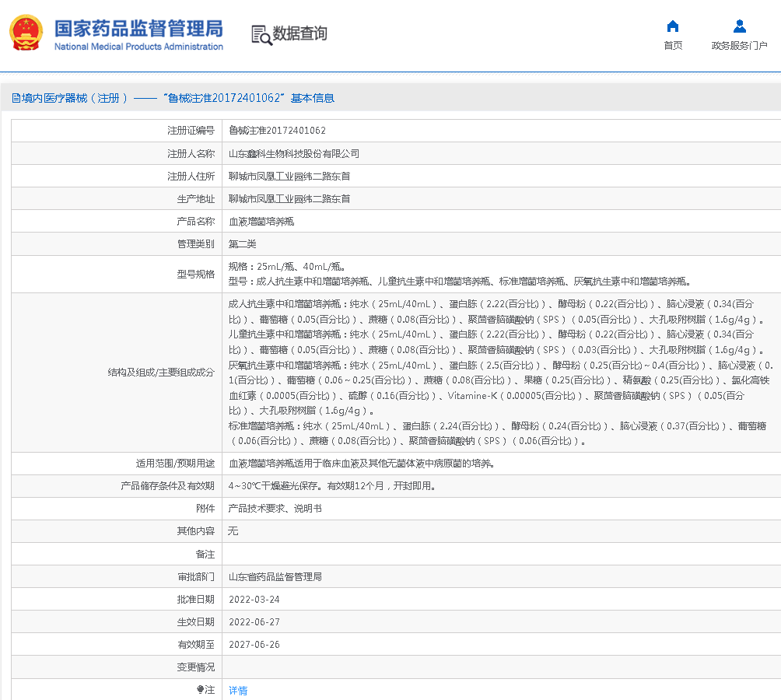The width and height of the screenshot is (781, 700).
Task: Click the 首页 house icon
Action: (673, 26)
